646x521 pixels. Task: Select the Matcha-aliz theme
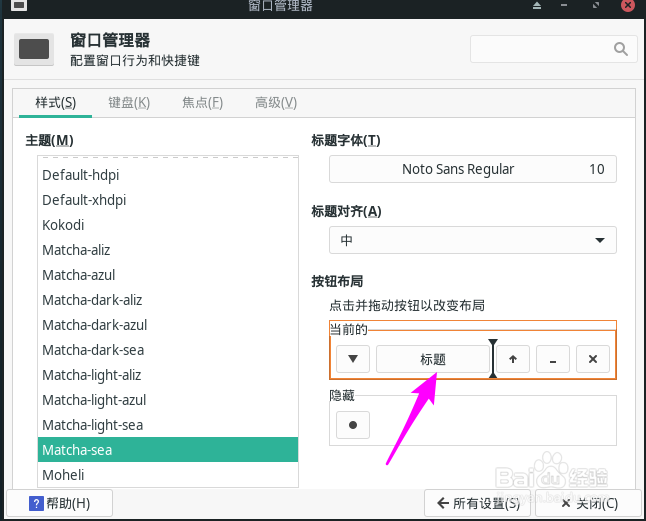click(168, 250)
